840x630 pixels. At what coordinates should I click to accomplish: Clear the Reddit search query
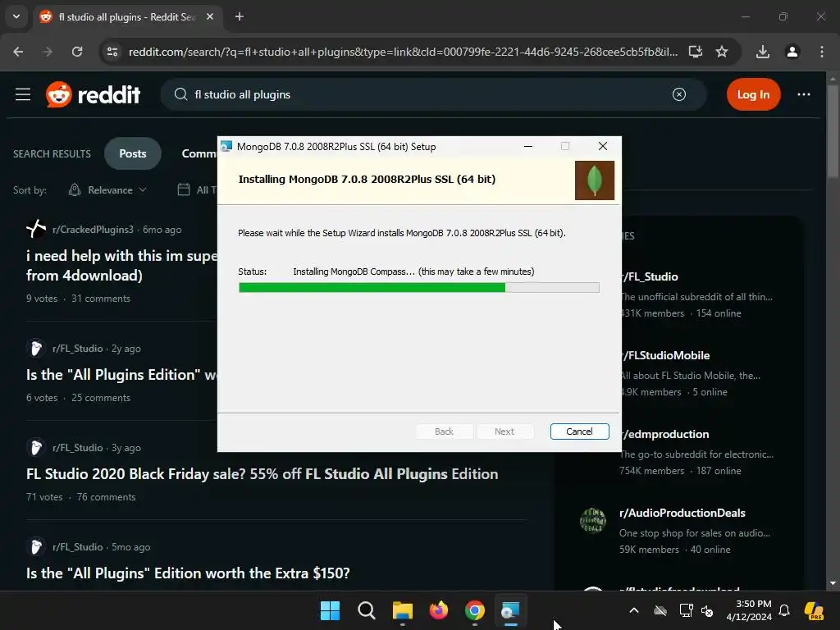point(678,95)
